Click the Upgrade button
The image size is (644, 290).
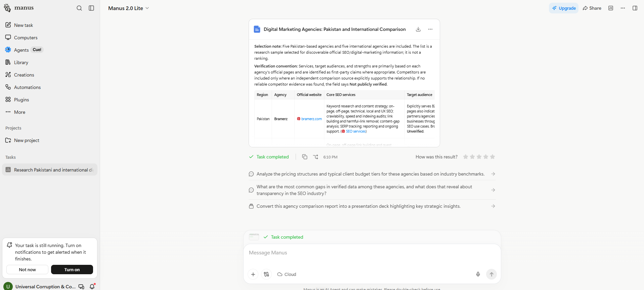click(564, 8)
